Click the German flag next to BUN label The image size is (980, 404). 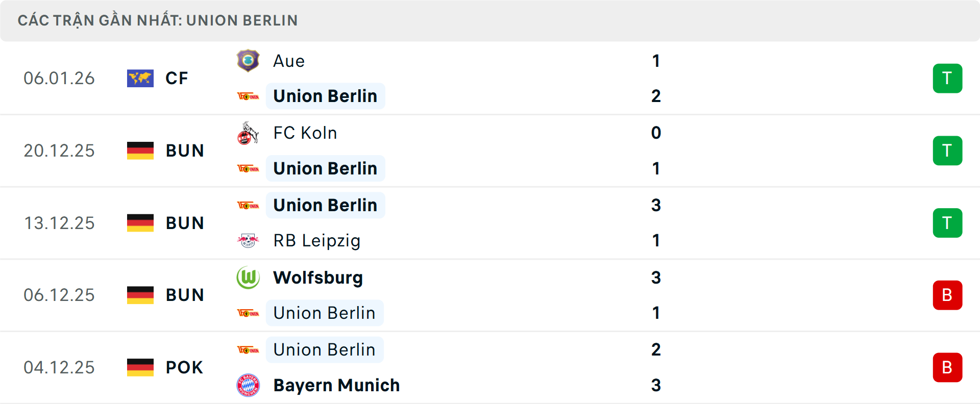pyautogui.click(x=140, y=150)
